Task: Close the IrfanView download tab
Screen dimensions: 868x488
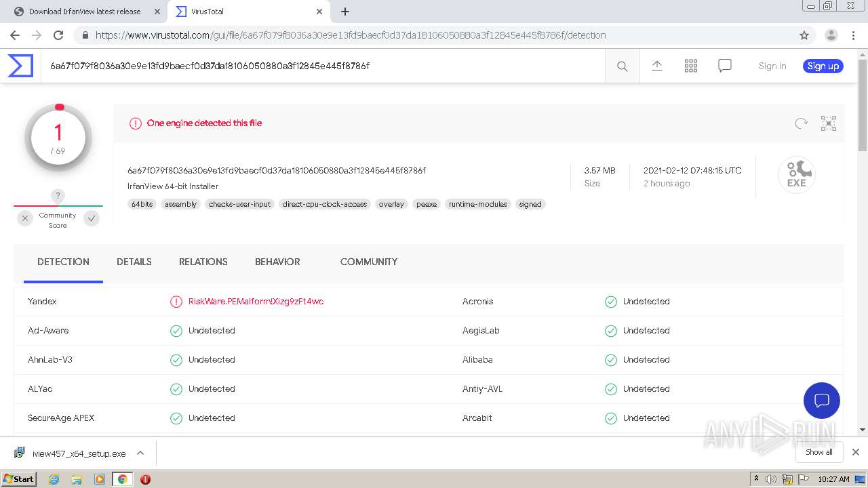Action: (157, 12)
